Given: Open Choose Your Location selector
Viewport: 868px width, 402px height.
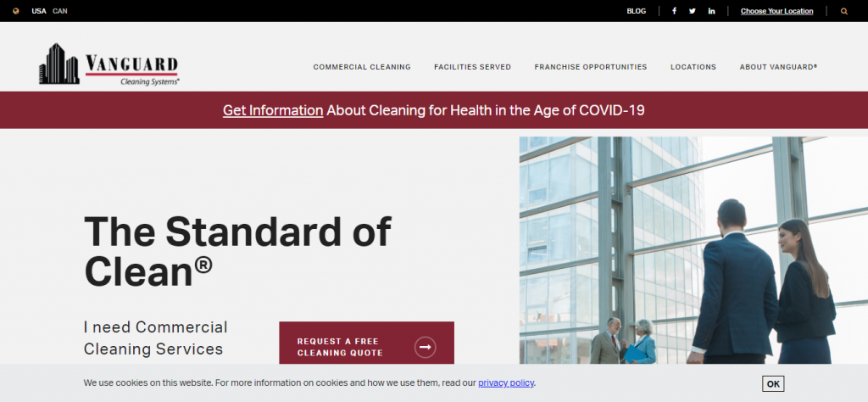Looking at the screenshot, I should (x=776, y=11).
